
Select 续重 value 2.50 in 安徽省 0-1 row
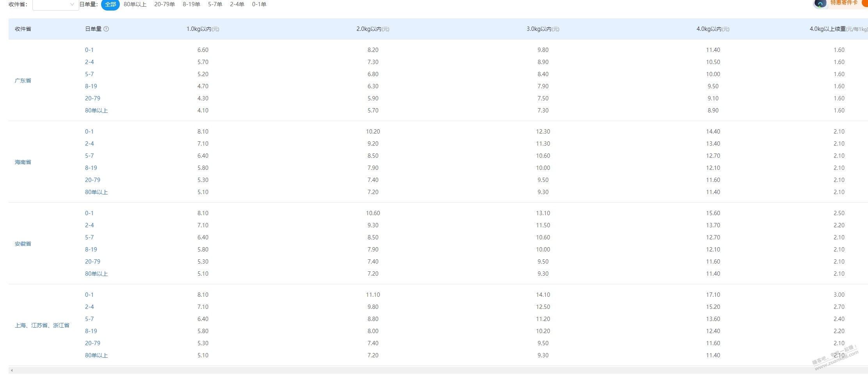[x=839, y=213]
